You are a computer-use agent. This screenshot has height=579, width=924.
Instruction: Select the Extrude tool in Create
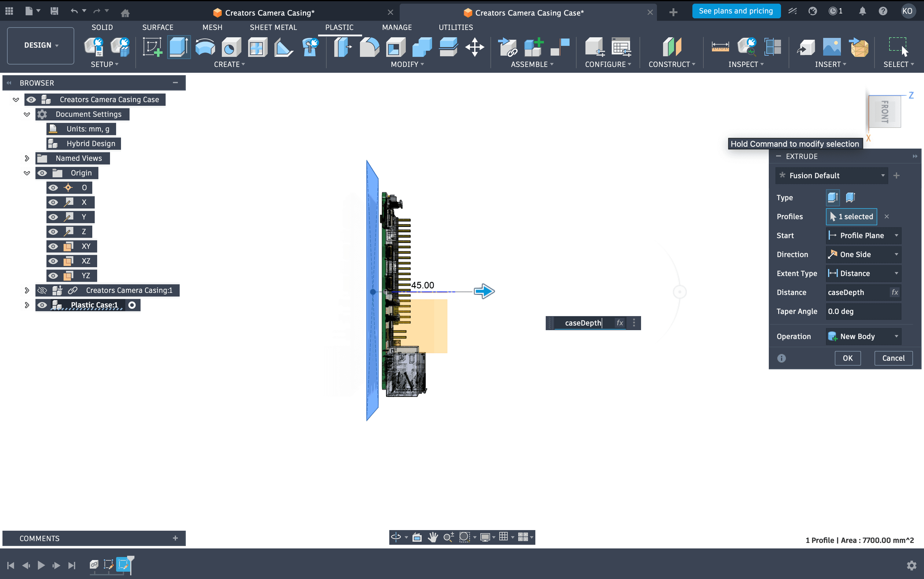pos(178,47)
